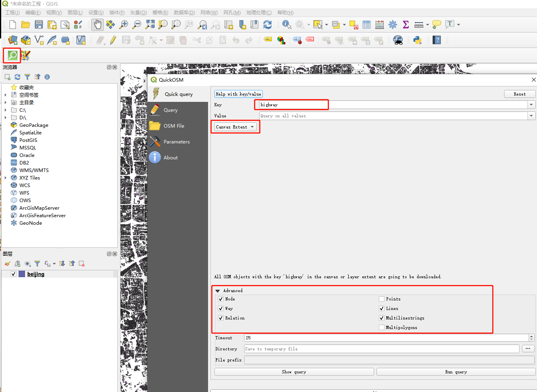Open the Python console
Viewport: 537px width, 392px height.
417,40
